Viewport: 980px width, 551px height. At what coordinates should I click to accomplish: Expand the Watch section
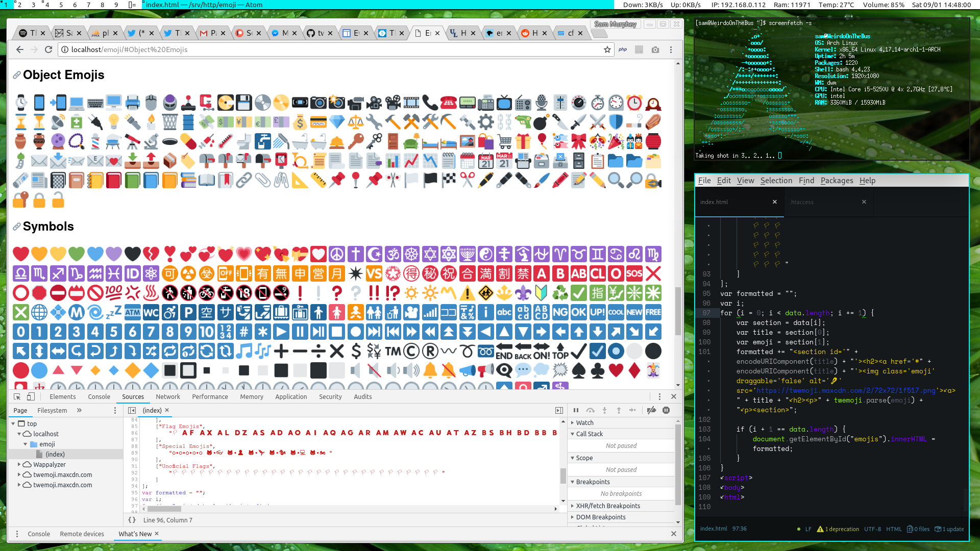pyautogui.click(x=584, y=422)
